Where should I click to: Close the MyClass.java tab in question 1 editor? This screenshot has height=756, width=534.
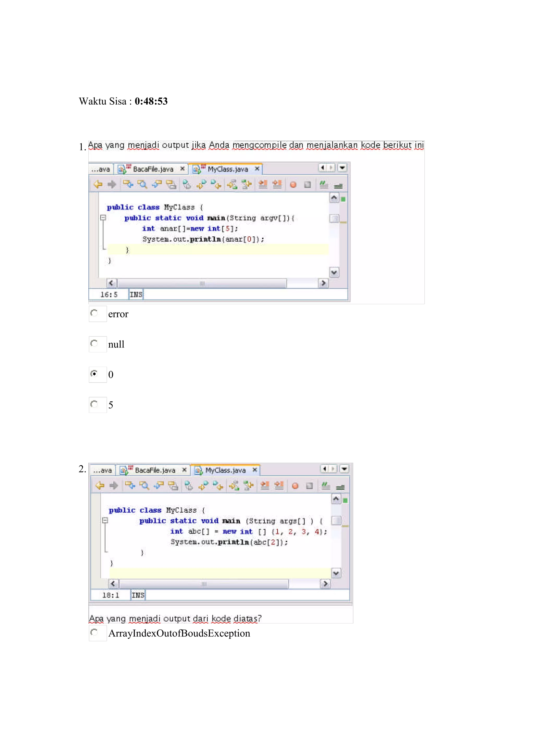(x=257, y=169)
